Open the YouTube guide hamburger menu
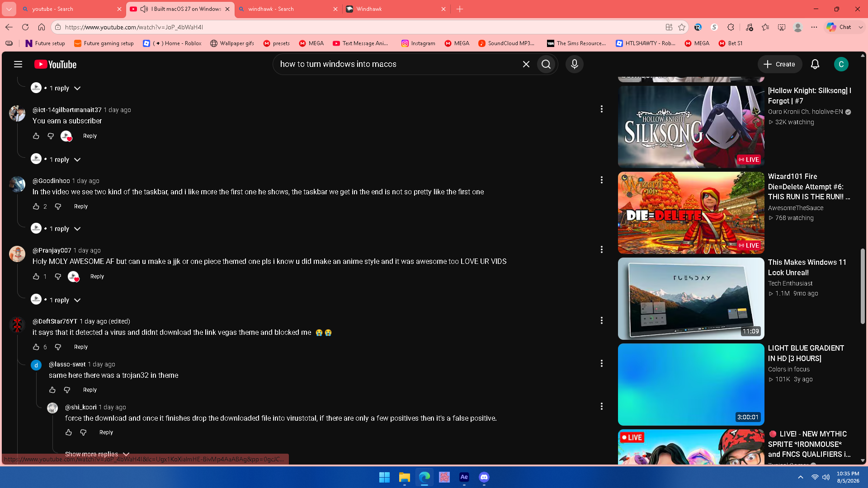Screen dimensions: 868x488 tap(18, 64)
